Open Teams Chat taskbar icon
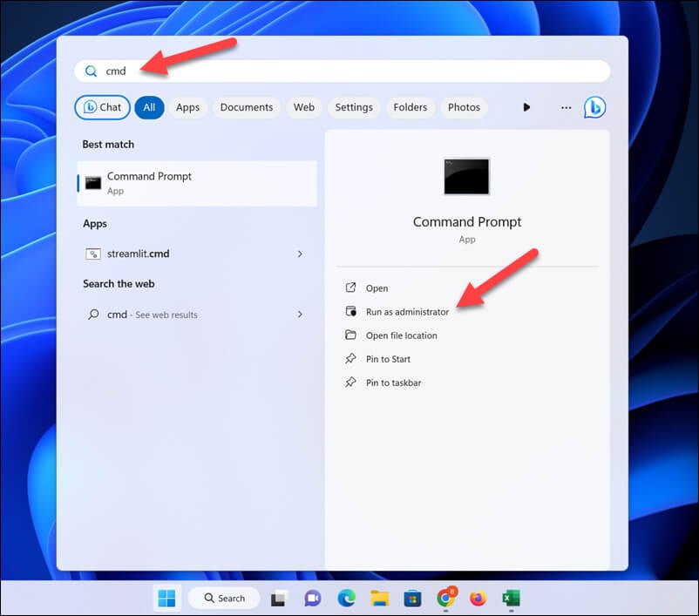The image size is (699, 616). pos(313,599)
